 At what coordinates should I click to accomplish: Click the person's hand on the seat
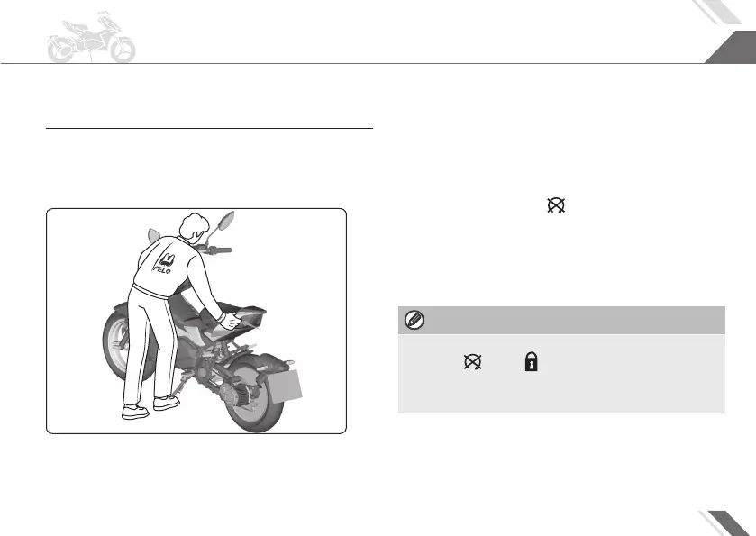pos(230,320)
